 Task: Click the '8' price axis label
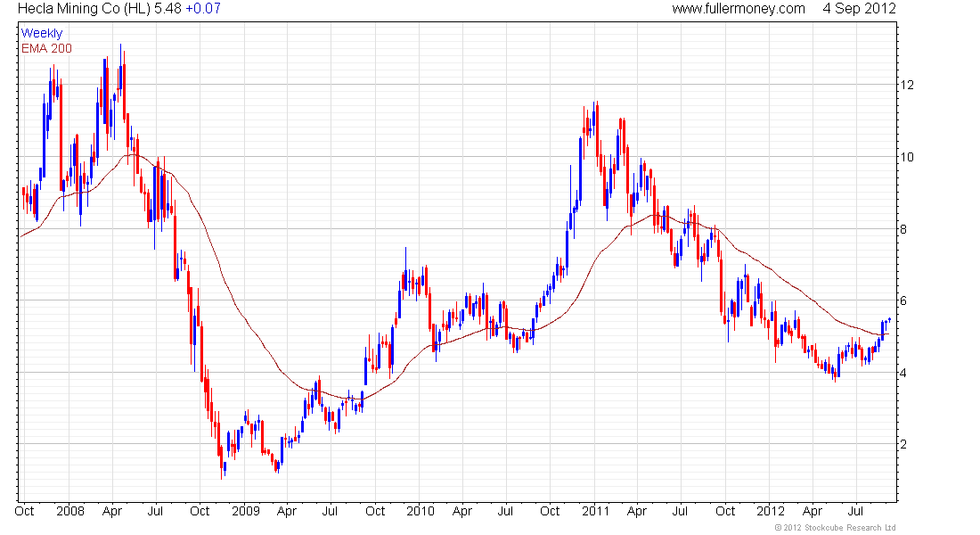point(903,230)
